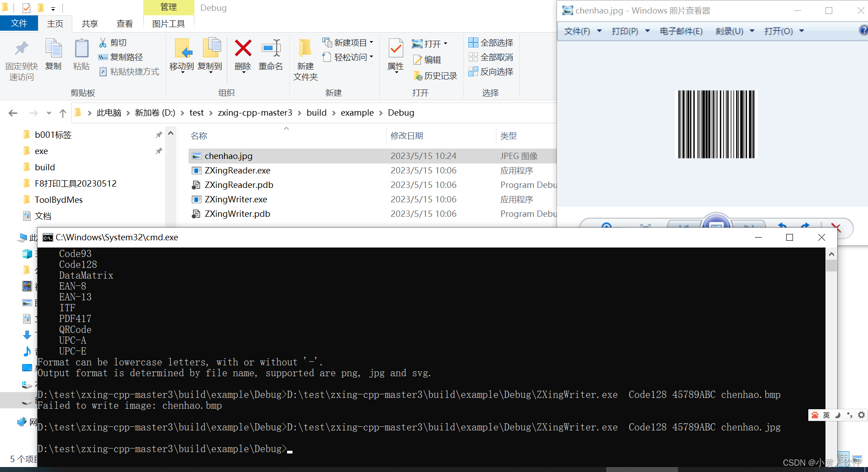Click the Photo Viewer delete red X

pyautogui.click(x=836, y=228)
